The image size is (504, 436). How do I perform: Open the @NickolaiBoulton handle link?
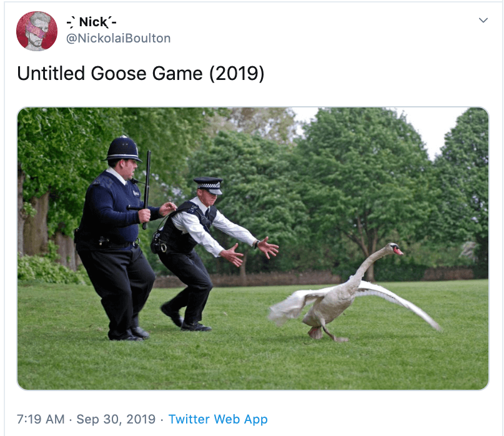click(x=118, y=38)
